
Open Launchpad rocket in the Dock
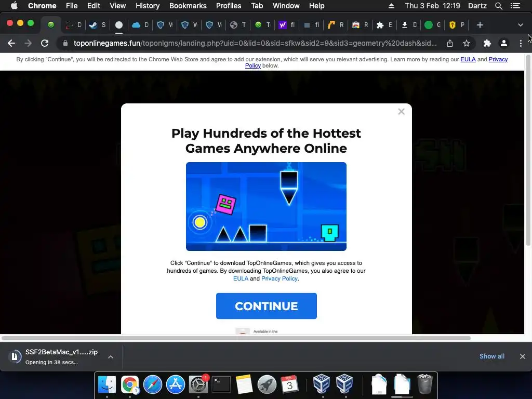[267, 384]
